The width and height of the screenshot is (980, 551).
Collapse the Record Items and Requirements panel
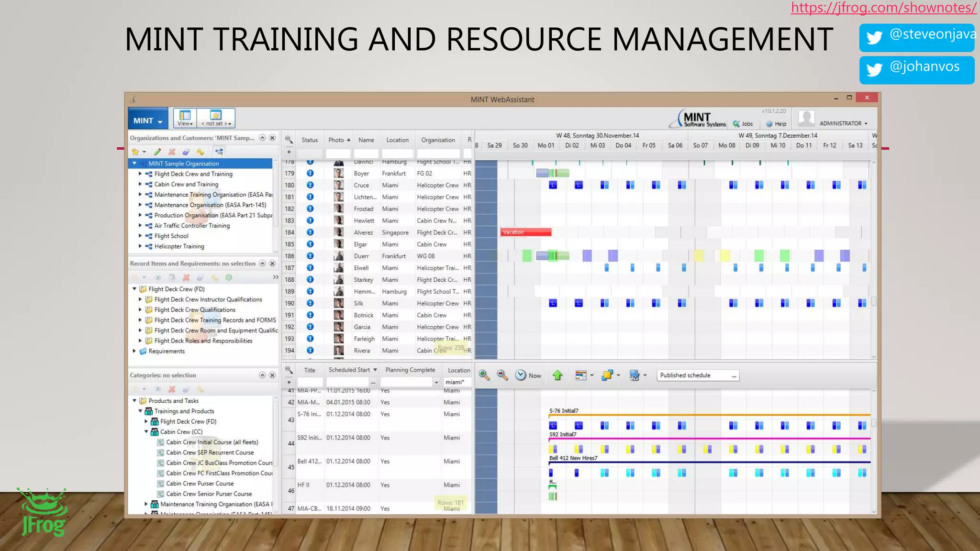[x=262, y=264]
